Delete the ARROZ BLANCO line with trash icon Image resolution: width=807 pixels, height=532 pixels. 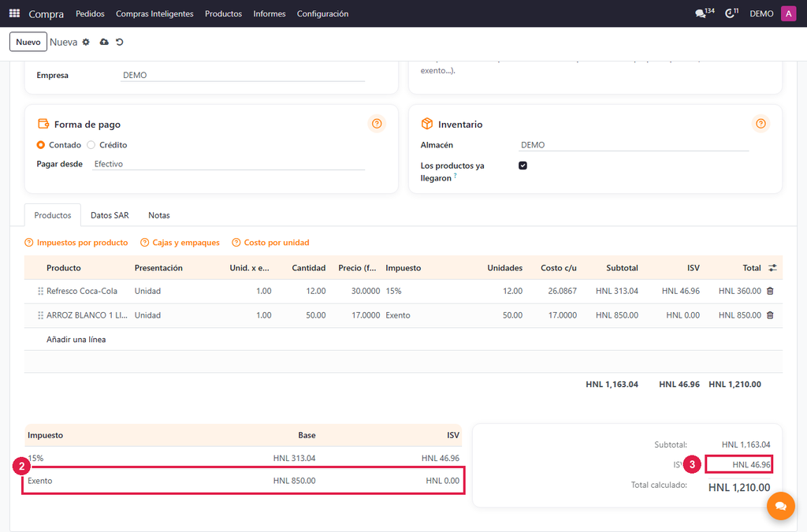point(770,315)
